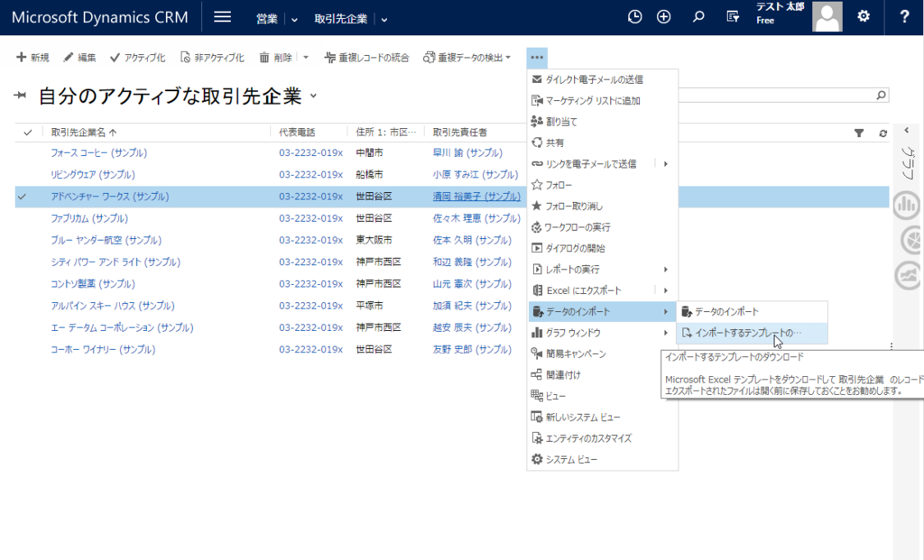Screen dimensions: 924x560
Task: Select 割り当て menu item
Action: tap(602, 122)
